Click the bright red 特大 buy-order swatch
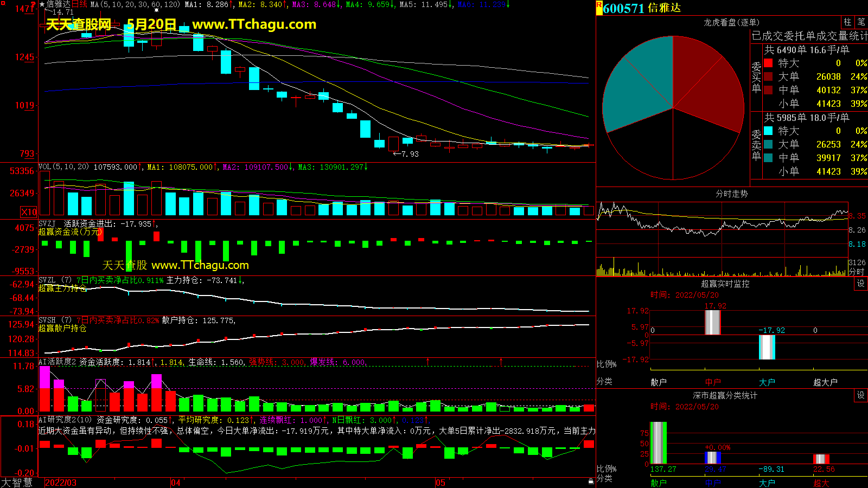 (x=768, y=63)
